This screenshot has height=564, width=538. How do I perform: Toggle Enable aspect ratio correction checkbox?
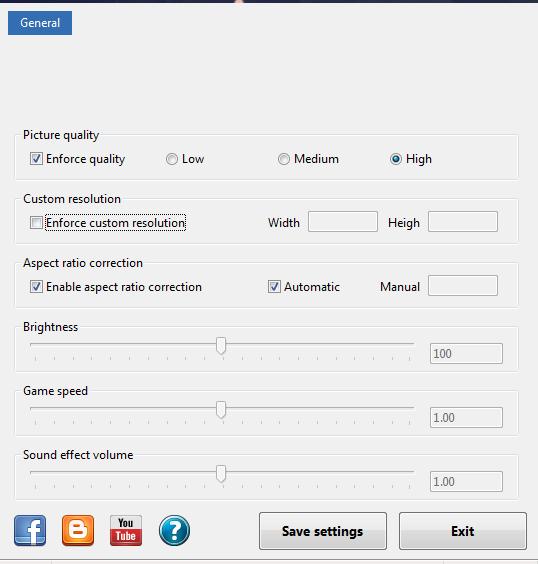(x=36, y=287)
